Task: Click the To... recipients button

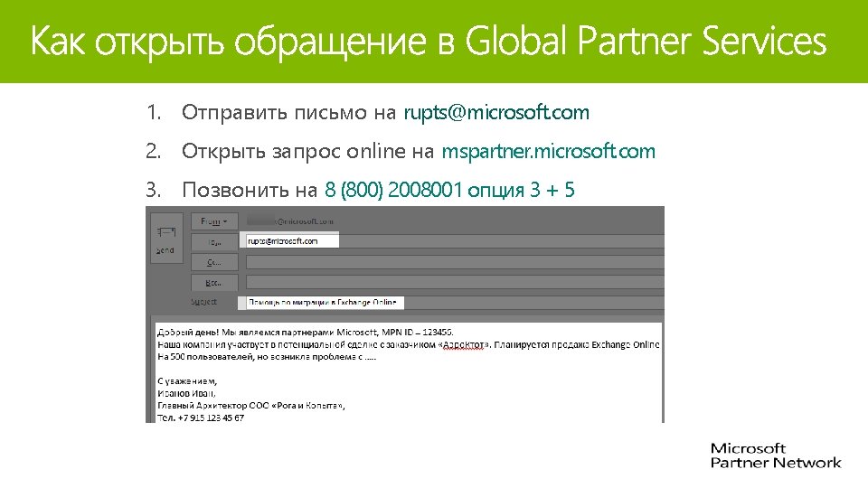Action: coord(214,242)
